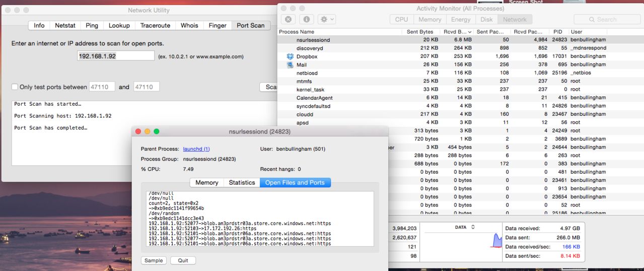Toggle the DATA graph selector arrows

pyautogui.click(x=473, y=227)
